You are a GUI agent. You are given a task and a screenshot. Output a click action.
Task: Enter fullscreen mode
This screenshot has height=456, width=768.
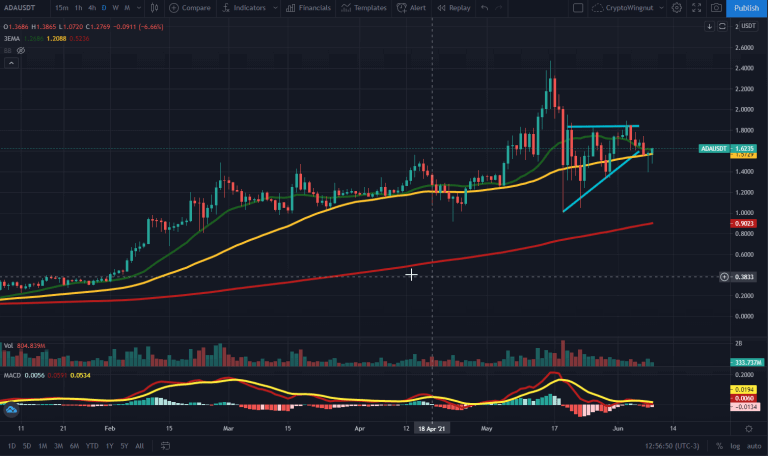click(696, 8)
